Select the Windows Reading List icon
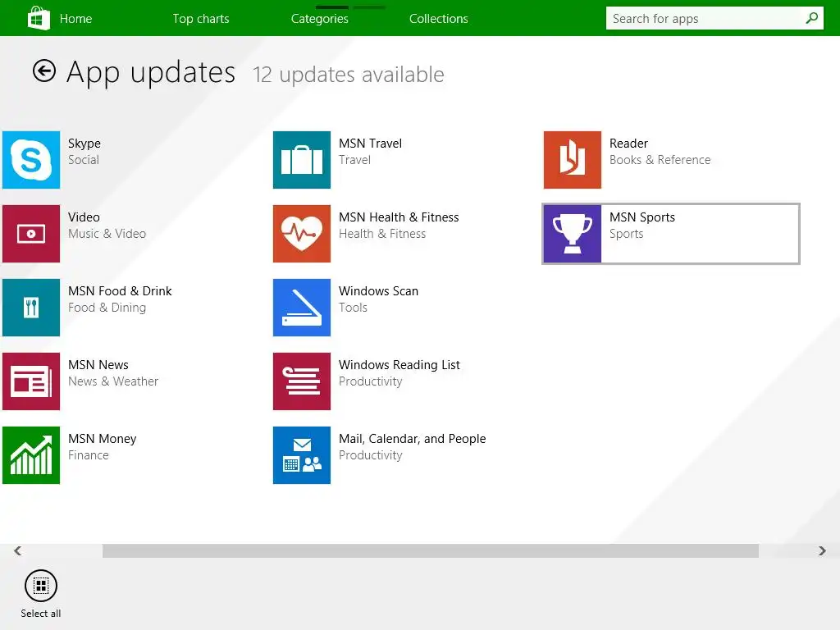Screen dimensions: 840x630 tap(302, 381)
